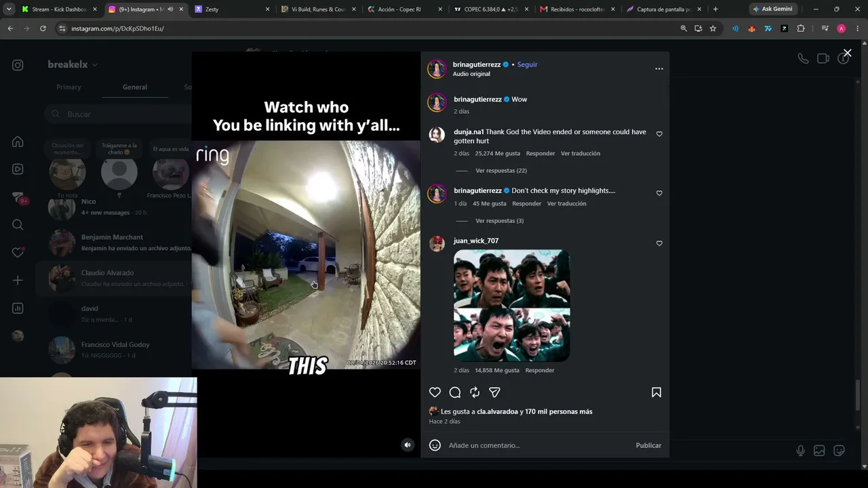Open the browser zoom magnifier in address bar
The image size is (868, 488).
[684, 28]
